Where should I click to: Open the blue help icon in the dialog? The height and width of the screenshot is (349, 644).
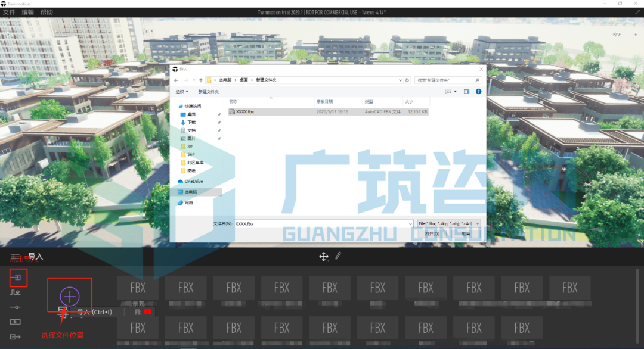[x=478, y=92]
